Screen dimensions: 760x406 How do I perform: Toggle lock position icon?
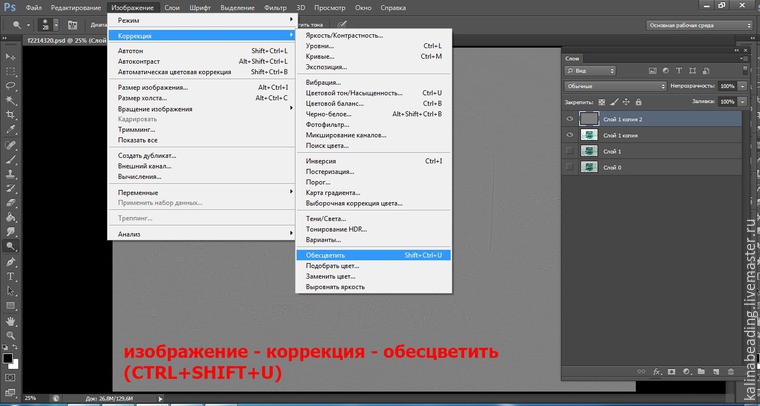point(626,102)
